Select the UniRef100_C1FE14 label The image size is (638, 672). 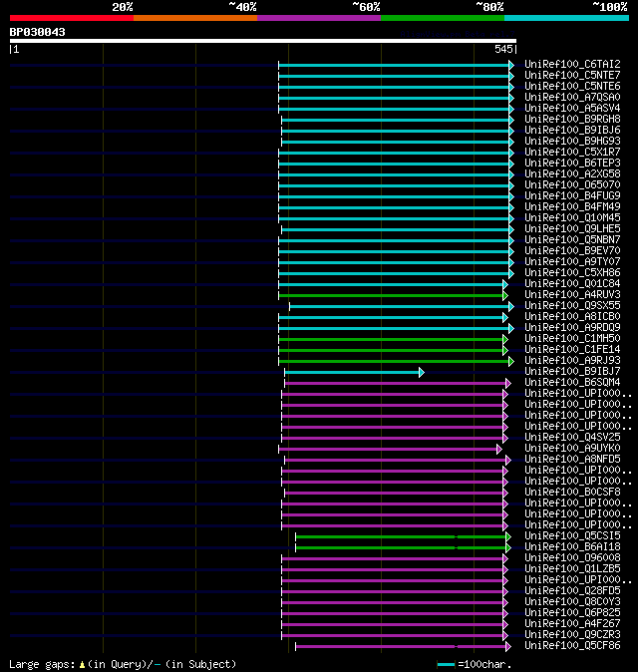572,350
